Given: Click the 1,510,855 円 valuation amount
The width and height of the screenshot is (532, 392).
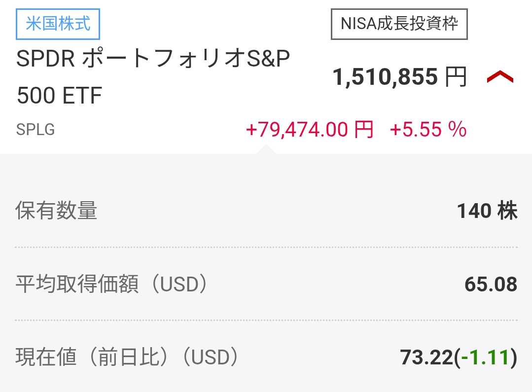Looking at the screenshot, I should (385, 77).
